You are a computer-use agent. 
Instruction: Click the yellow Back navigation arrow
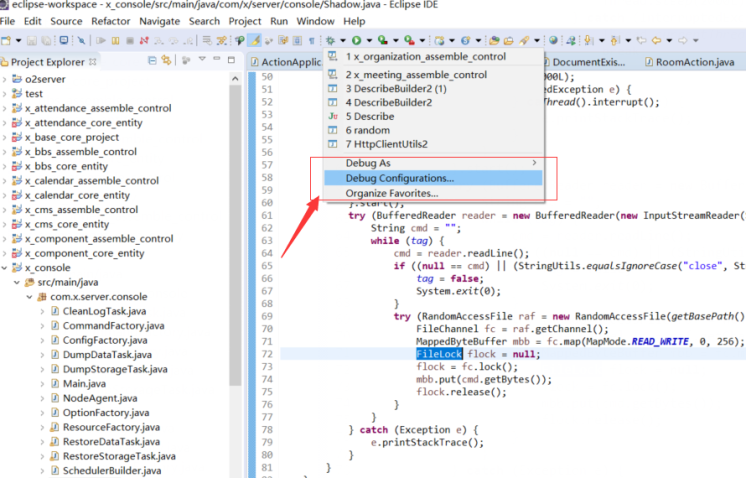tap(657, 41)
